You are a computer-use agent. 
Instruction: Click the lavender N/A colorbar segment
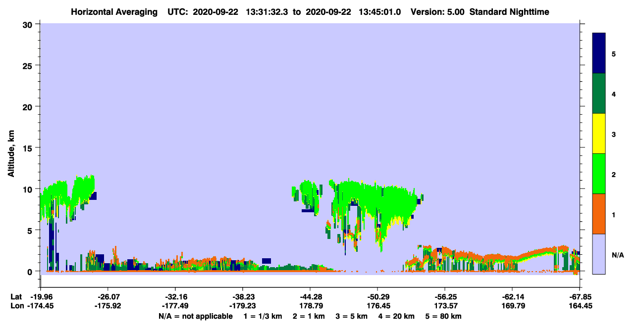click(x=599, y=254)
